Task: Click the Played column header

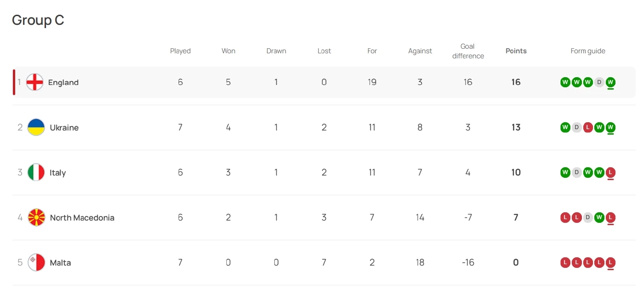Action: coord(180,51)
